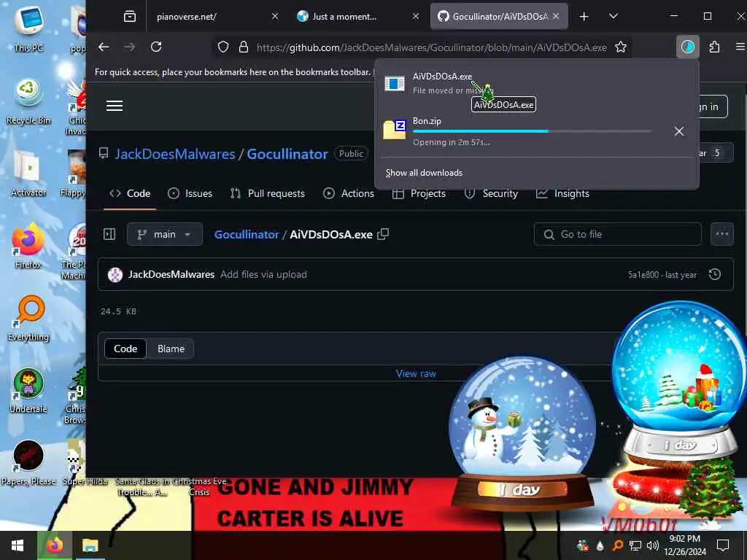Select the Code view toggle
The height and width of the screenshot is (560, 747).
click(125, 349)
